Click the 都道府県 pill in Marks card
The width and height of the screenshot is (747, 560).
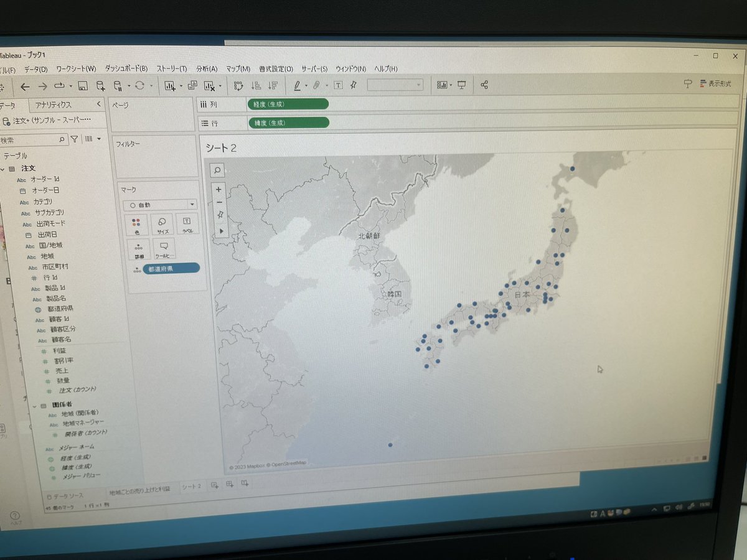point(171,268)
